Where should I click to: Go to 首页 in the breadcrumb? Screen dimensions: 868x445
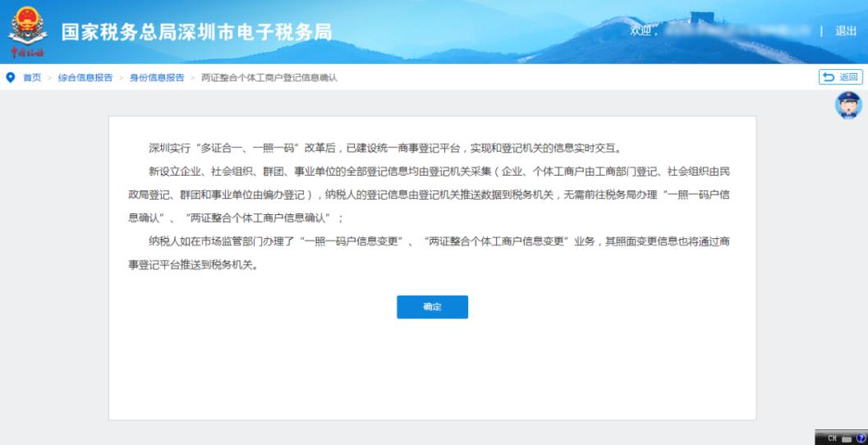click(31, 77)
